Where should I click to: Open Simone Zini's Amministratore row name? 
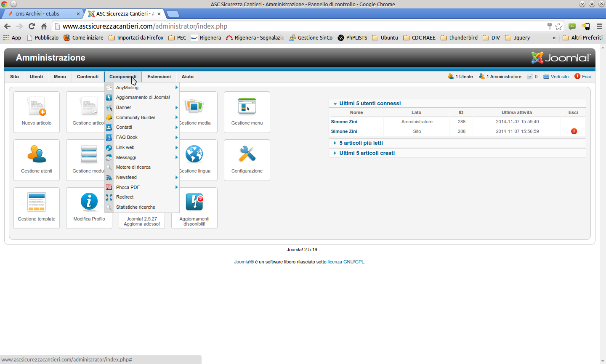(x=344, y=122)
